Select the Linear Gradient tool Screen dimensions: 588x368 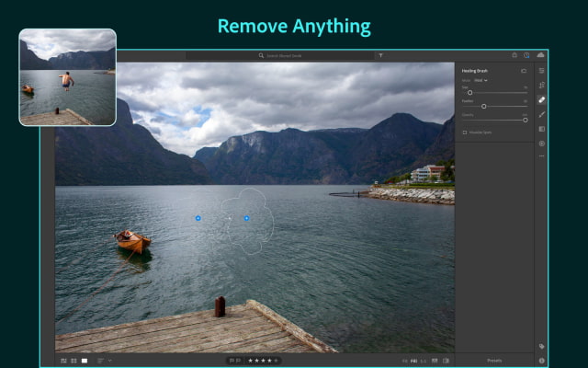pyautogui.click(x=541, y=129)
